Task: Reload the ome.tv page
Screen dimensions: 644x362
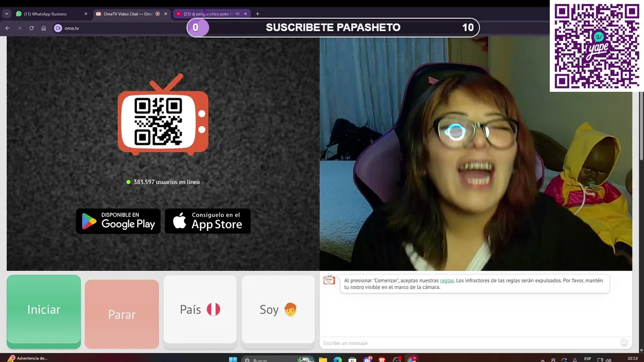Action: pyautogui.click(x=31, y=28)
